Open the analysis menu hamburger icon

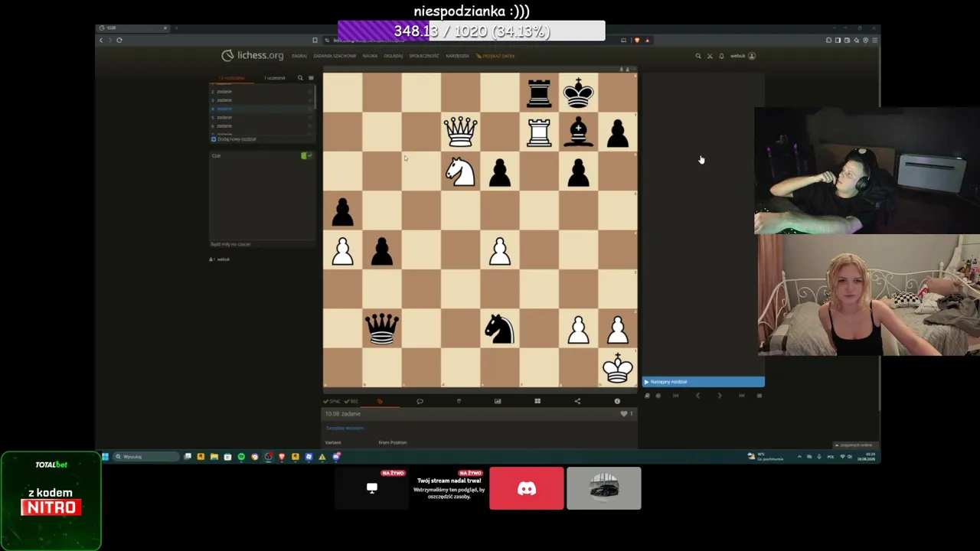(x=759, y=396)
